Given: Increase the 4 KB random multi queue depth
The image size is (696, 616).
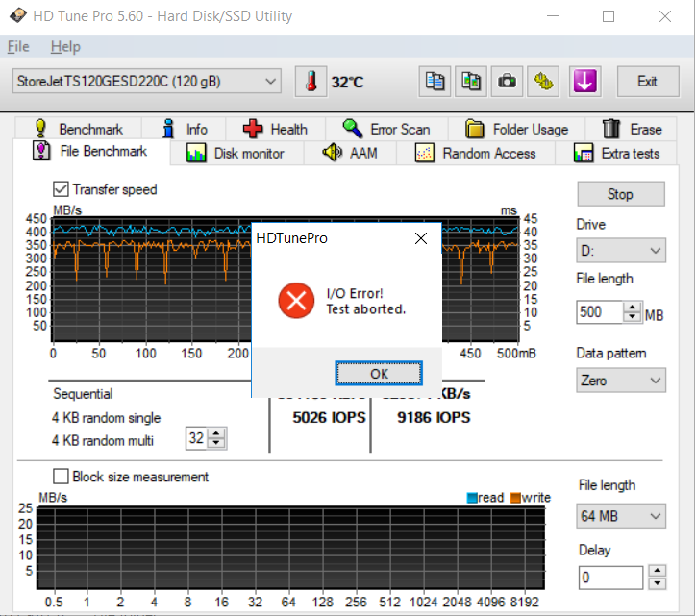Looking at the screenshot, I should tap(216, 433).
